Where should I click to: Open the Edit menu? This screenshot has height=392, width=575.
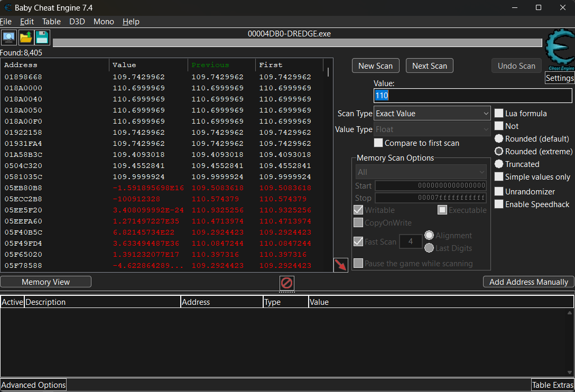[27, 22]
